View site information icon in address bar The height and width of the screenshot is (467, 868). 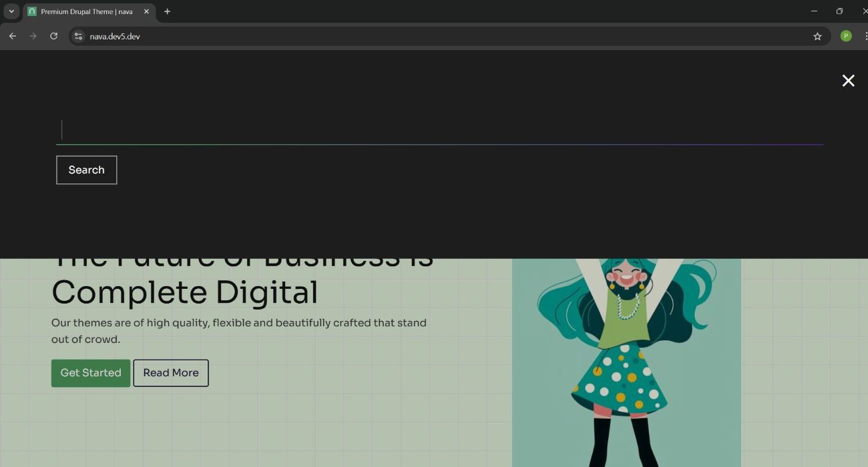78,36
